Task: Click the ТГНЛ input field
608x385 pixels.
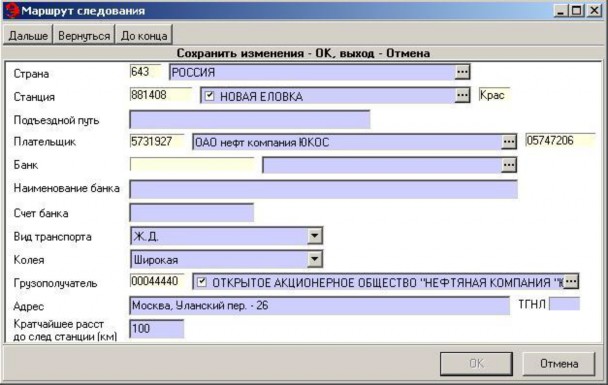Action: 564,304
